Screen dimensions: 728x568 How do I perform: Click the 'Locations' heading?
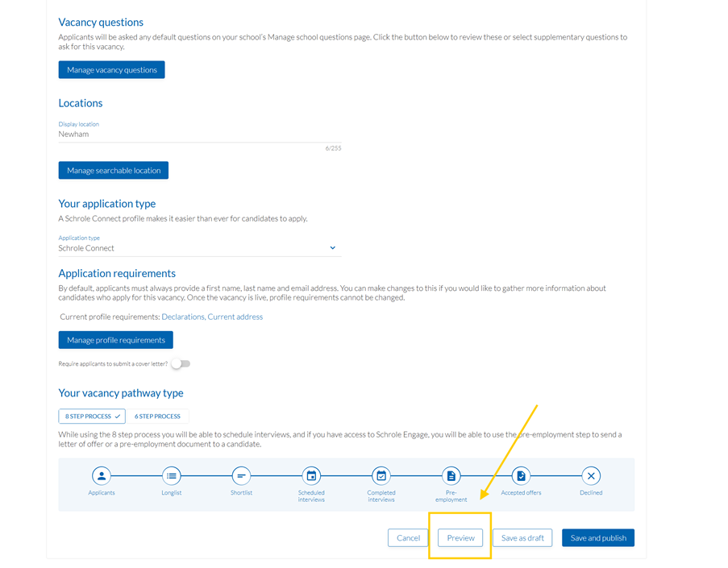coord(81,103)
